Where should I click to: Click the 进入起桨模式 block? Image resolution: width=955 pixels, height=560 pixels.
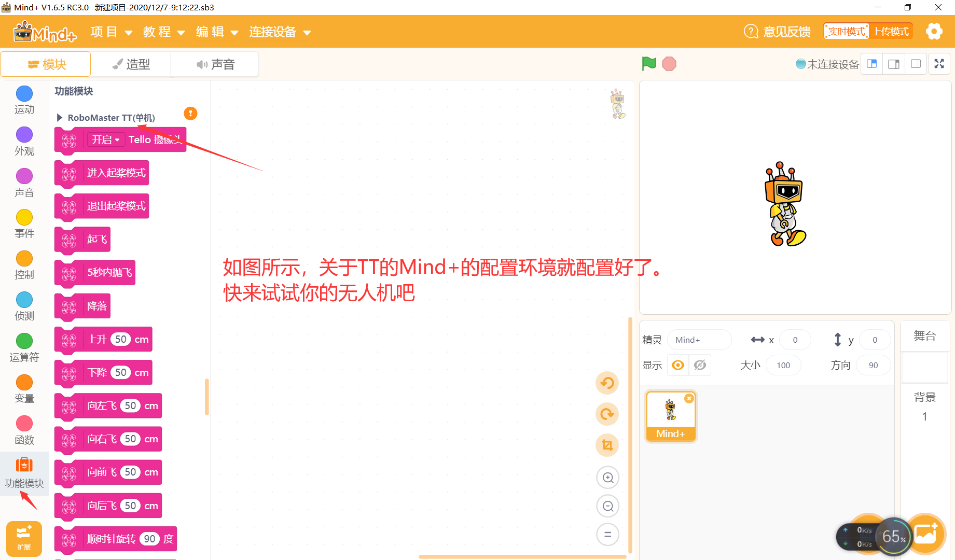102,173
